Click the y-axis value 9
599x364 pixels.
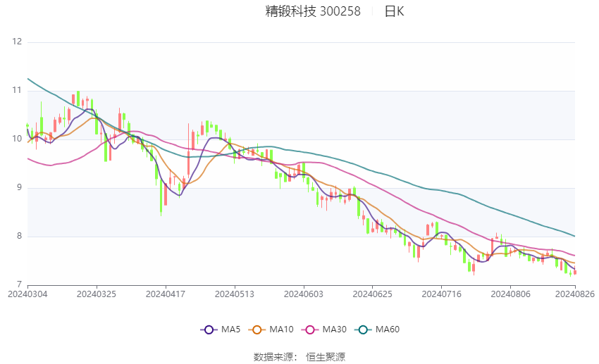click(20, 187)
